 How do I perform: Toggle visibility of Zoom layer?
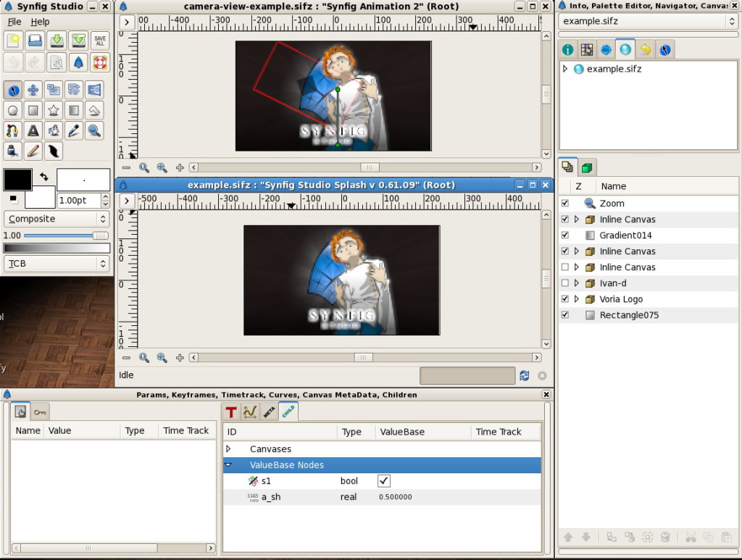coord(565,203)
